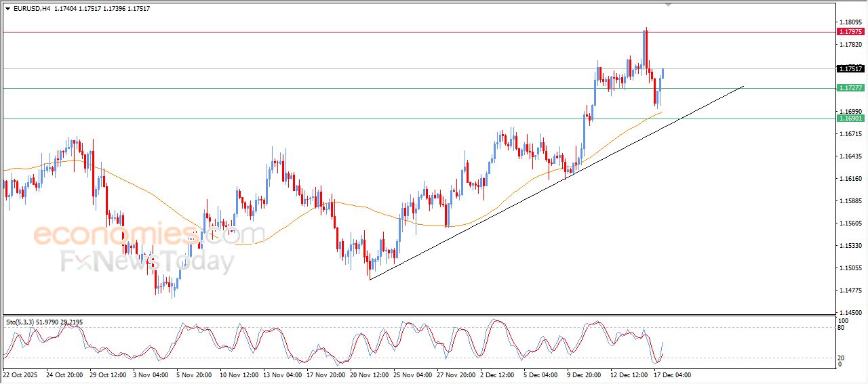Click the EURUSD,H4 symbol title text
This screenshot has height=384, width=868.
32,9
